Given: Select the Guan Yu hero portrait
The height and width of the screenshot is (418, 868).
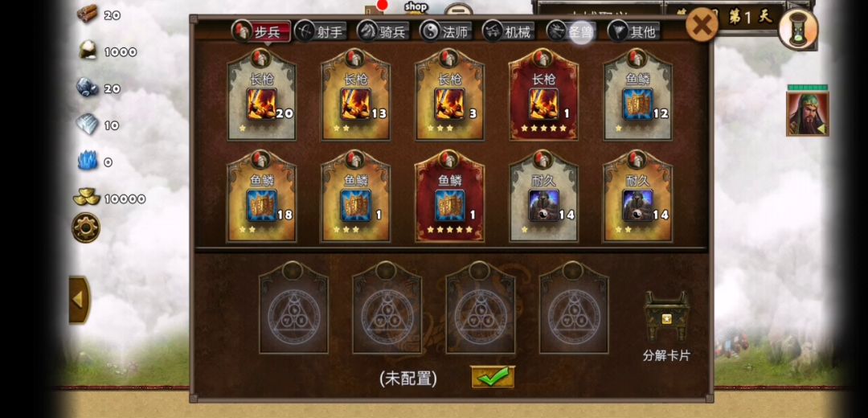Looking at the screenshot, I should (808, 113).
